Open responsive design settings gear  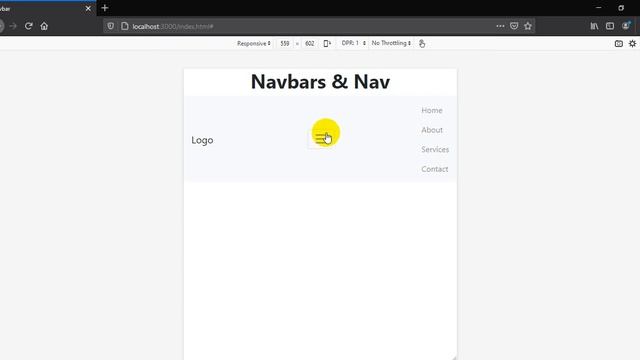pyautogui.click(x=632, y=43)
